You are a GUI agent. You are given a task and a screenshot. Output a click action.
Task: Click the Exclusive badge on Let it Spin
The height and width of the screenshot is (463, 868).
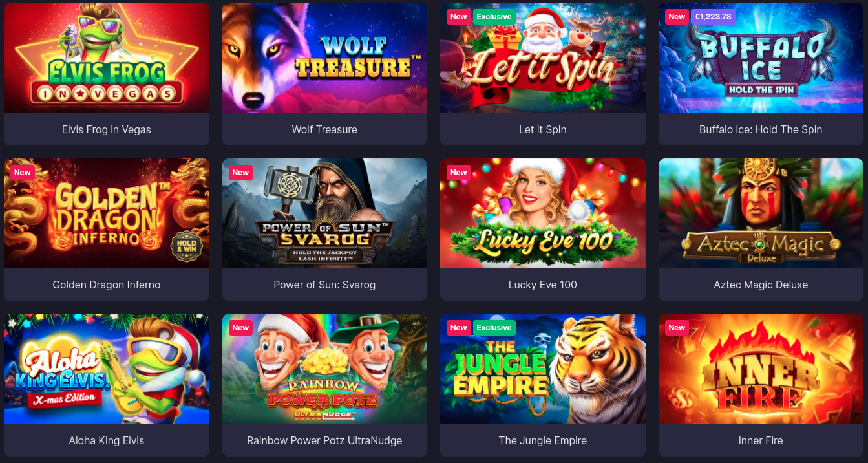(494, 17)
